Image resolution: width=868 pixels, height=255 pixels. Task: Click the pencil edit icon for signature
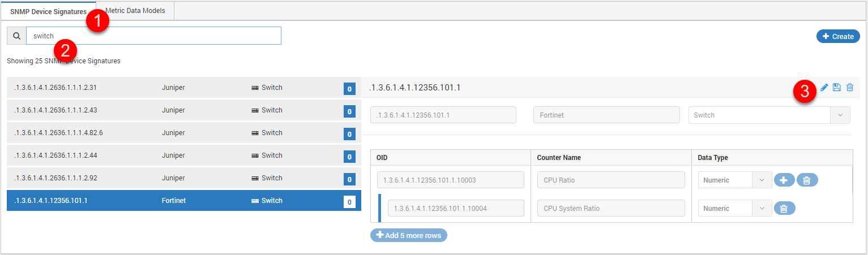(824, 88)
